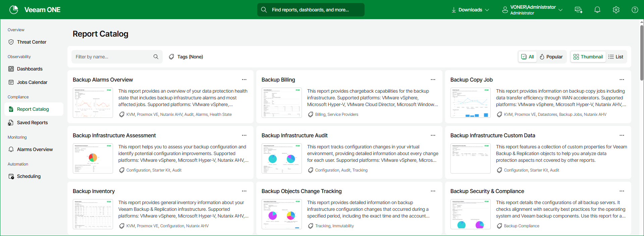Open the Tags (None) filter dropdown

coord(186,57)
